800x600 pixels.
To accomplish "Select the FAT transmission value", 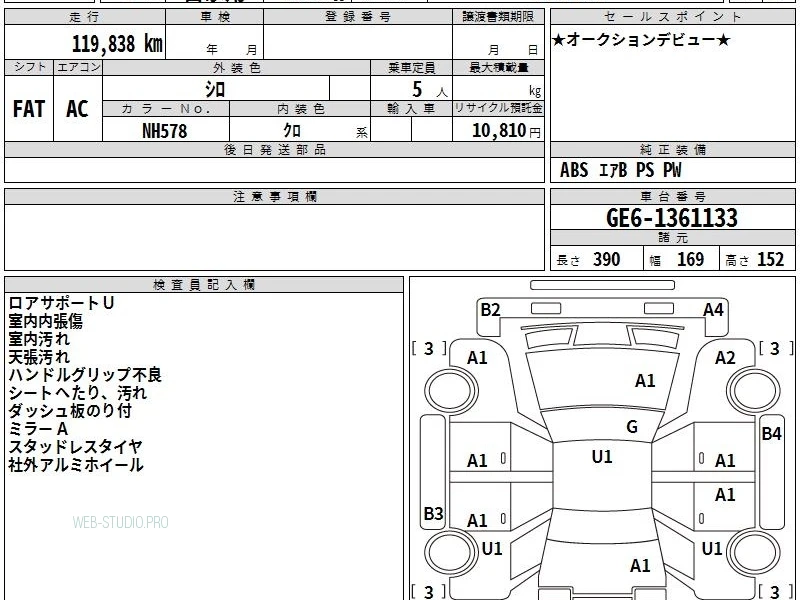I will (x=29, y=109).
